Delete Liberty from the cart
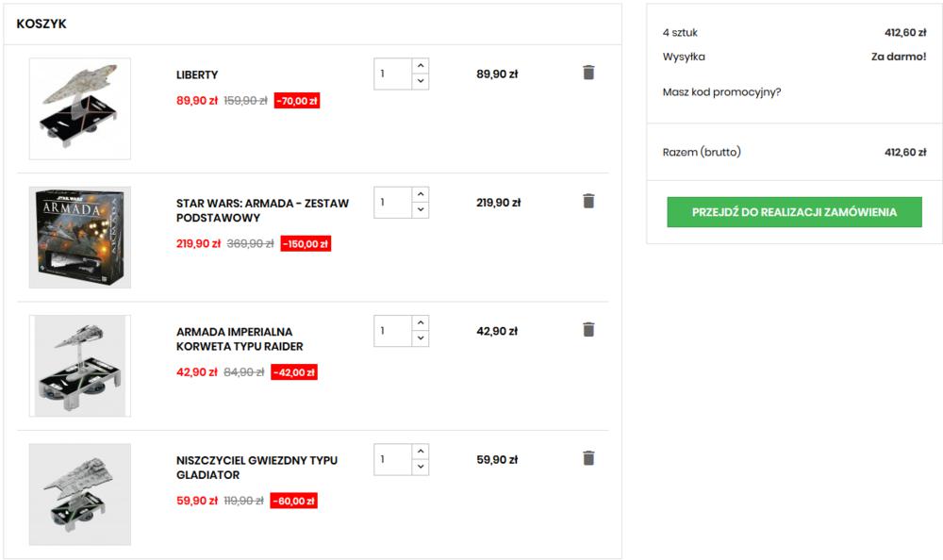Image resolution: width=943 pixels, height=560 pixels. pos(588,73)
